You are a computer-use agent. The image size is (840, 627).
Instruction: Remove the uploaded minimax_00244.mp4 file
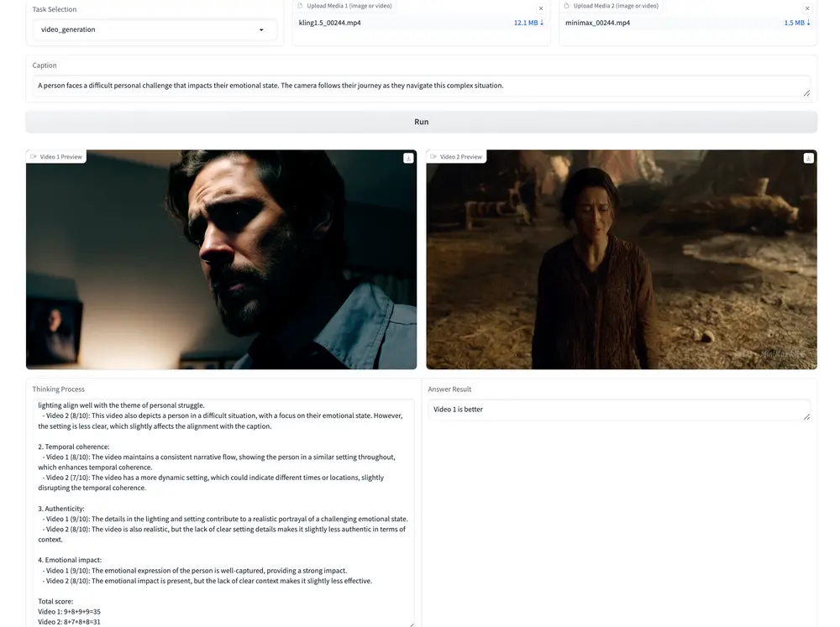tap(807, 8)
